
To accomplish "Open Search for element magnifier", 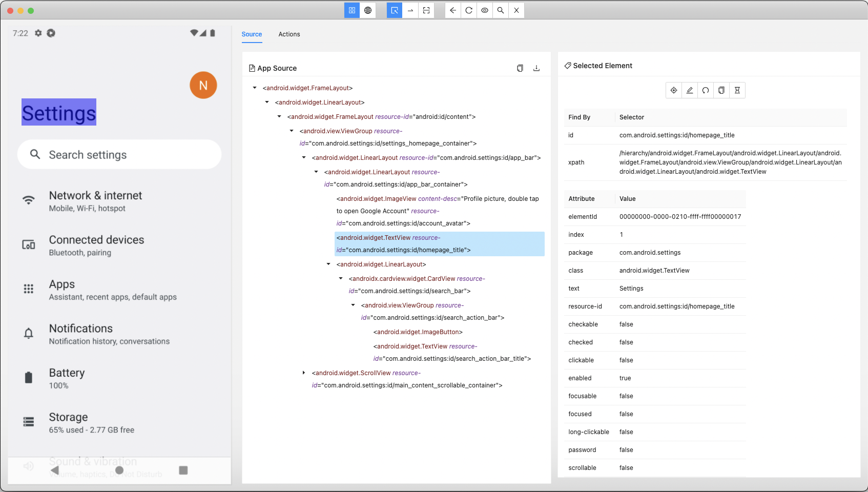I will (501, 10).
